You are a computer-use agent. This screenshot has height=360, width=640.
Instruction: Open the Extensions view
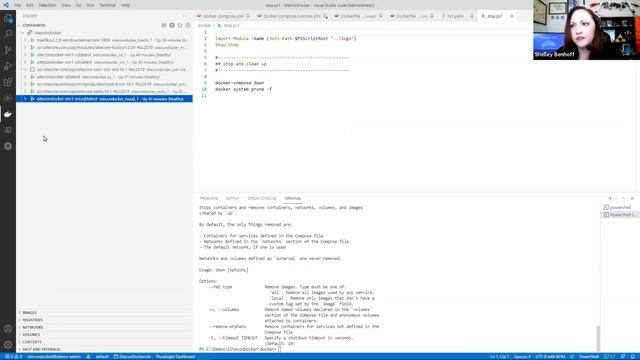[8, 82]
